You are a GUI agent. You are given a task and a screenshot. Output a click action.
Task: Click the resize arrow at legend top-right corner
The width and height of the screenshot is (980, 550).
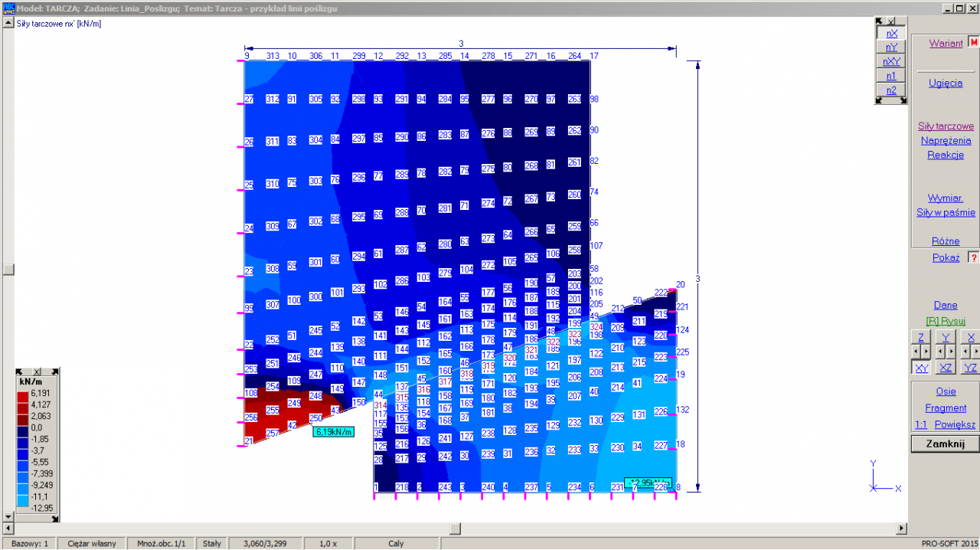point(54,372)
